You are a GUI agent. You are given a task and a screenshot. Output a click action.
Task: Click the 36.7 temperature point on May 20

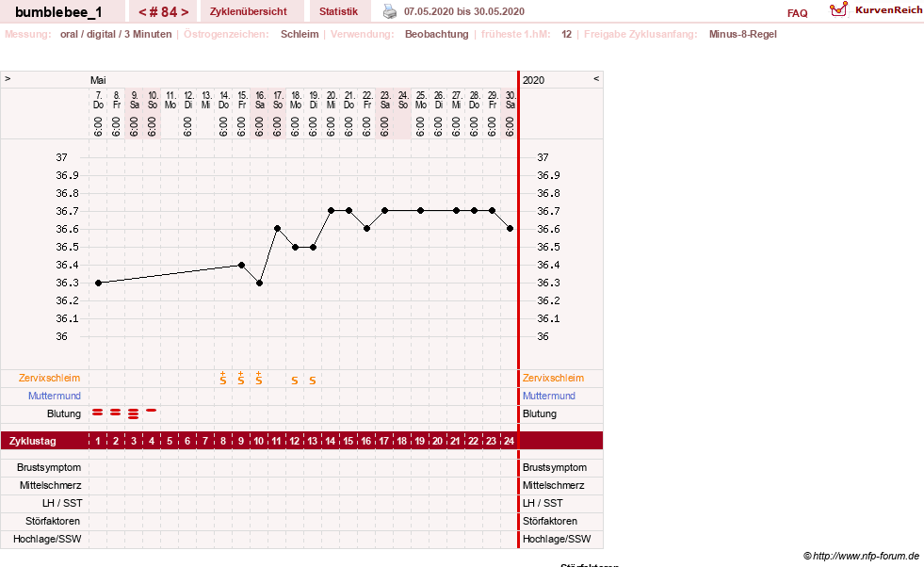pos(332,210)
